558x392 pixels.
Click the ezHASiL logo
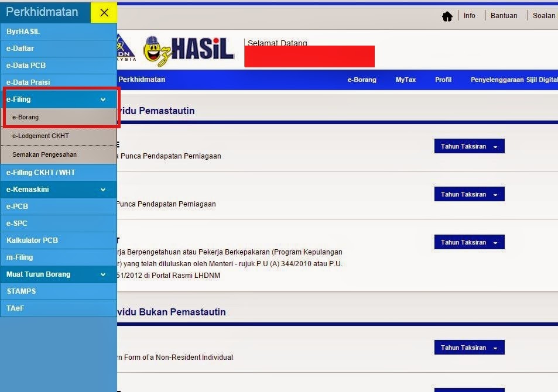pyautogui.click(x=189, y=50)
